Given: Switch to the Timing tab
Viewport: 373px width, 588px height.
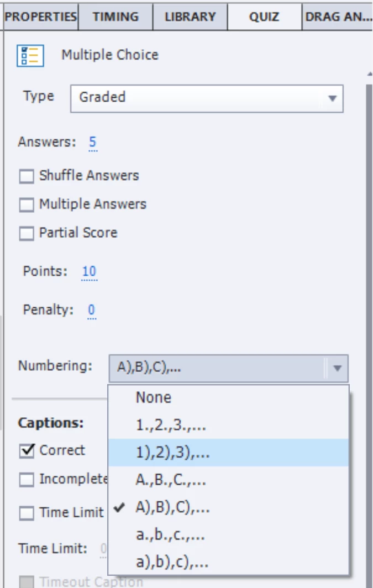Looking at the screenshot, I should click(115, 17).
